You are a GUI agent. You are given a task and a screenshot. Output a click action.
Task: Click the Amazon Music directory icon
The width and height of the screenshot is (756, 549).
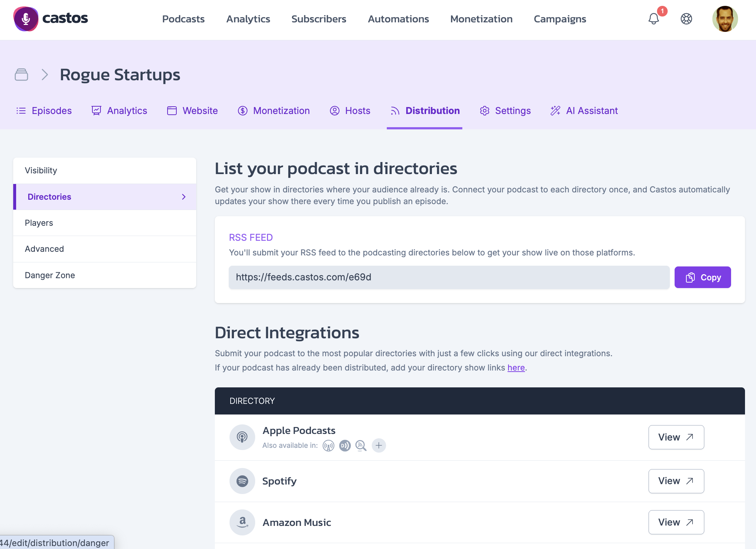click(x=242, y=522)
